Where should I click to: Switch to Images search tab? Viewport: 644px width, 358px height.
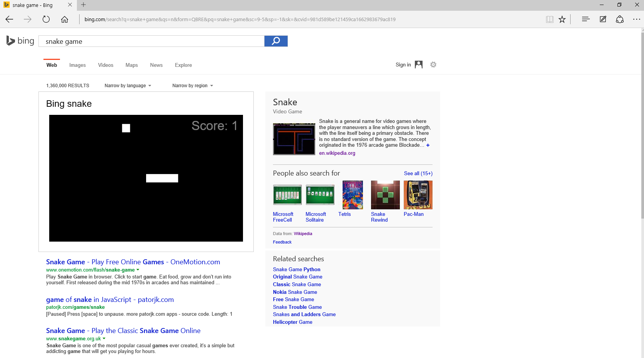coord(78,65)
